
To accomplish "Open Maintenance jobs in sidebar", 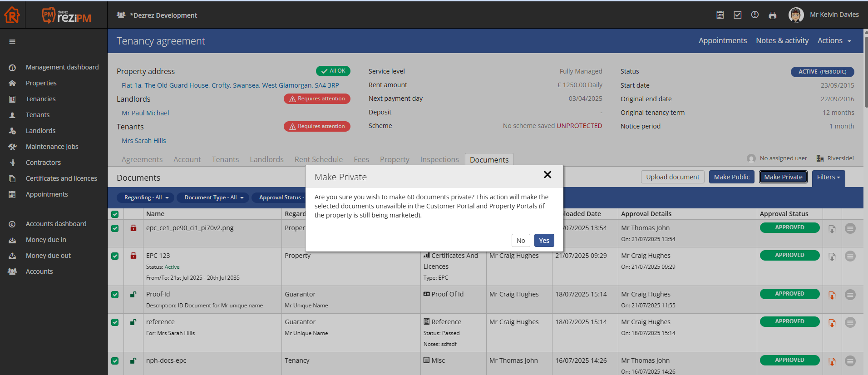I will tap(52, 147).
